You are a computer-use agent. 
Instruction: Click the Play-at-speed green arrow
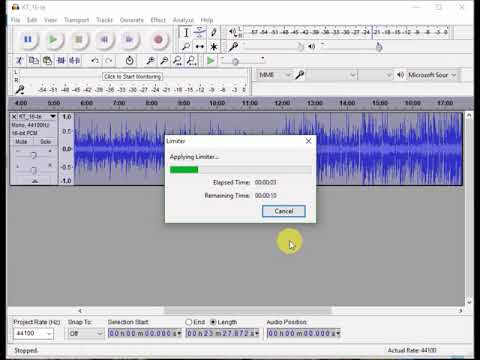coord(210,61)
